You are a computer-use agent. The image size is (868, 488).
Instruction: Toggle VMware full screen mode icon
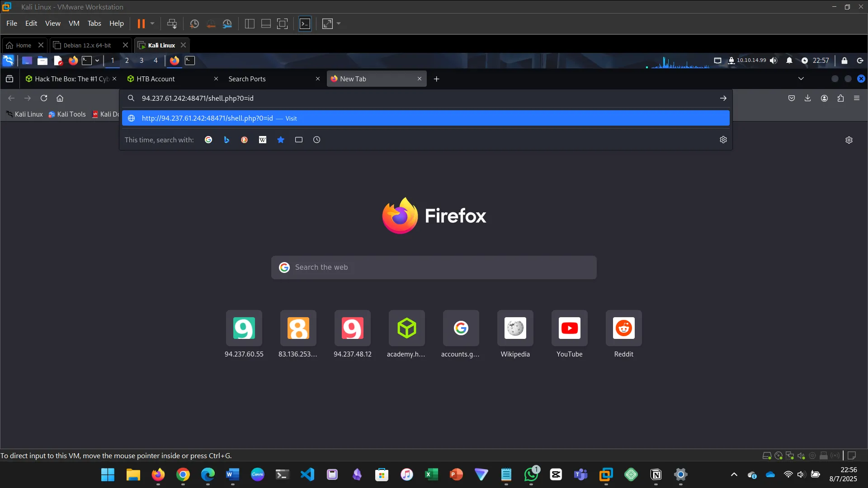click(282, 24)
